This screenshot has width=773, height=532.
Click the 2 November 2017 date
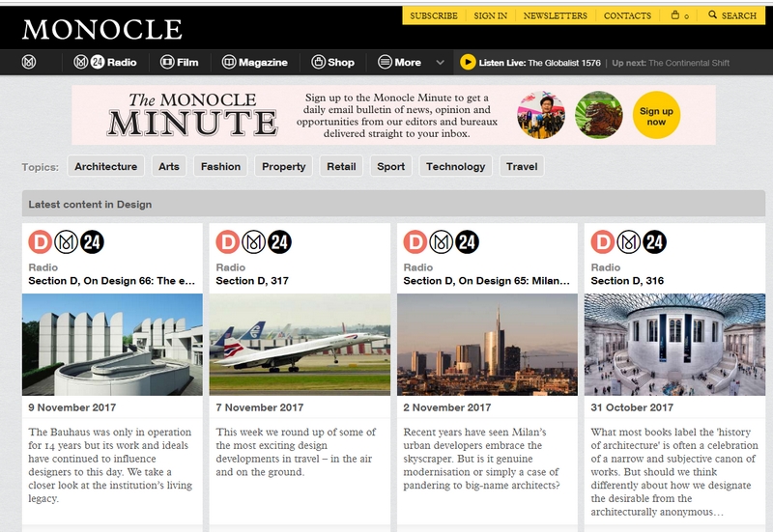pyautogui.click(x=447, y=407)
